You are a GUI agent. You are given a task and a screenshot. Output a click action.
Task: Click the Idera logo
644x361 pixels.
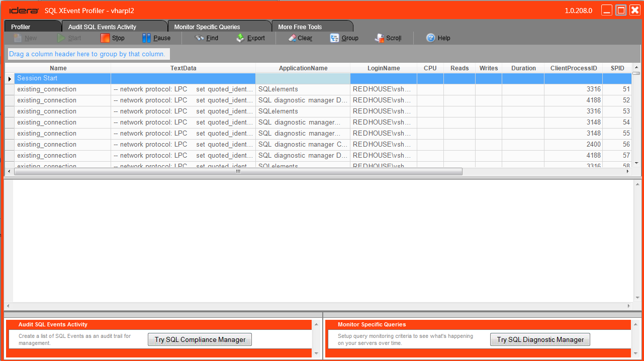click(24, 11)
